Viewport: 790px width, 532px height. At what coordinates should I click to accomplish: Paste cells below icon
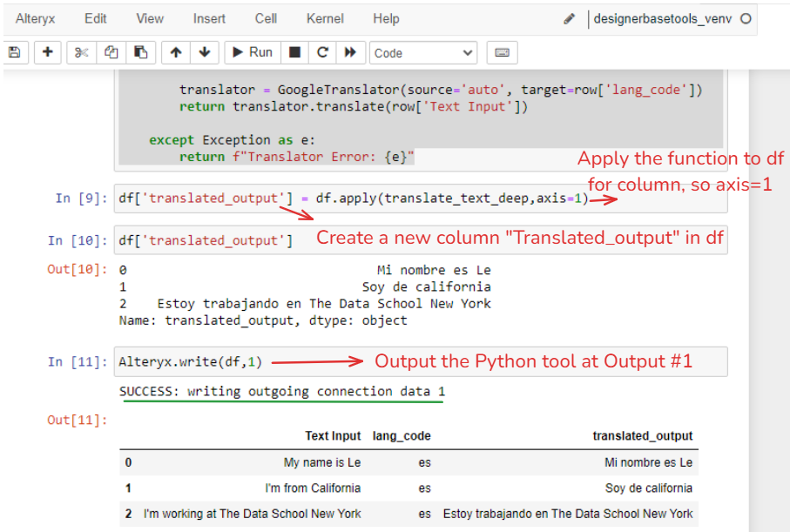[139, 52]
